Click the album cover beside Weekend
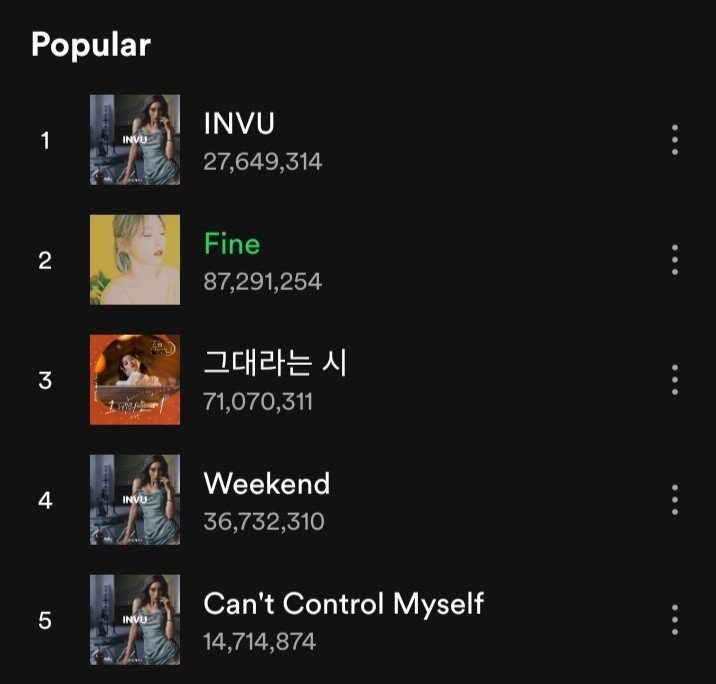The width and height of the screenshot is (716, 684). [x=135, y=500]
